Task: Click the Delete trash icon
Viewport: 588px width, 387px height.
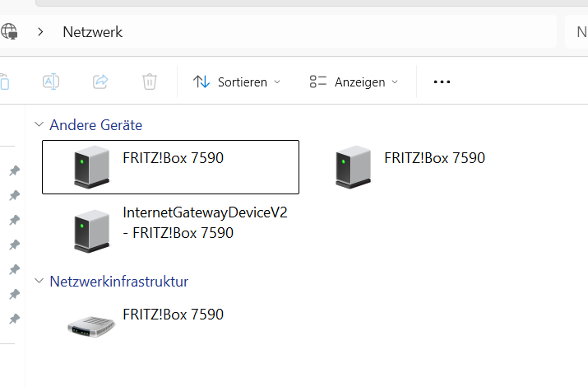Action: [x=150, y=82]
